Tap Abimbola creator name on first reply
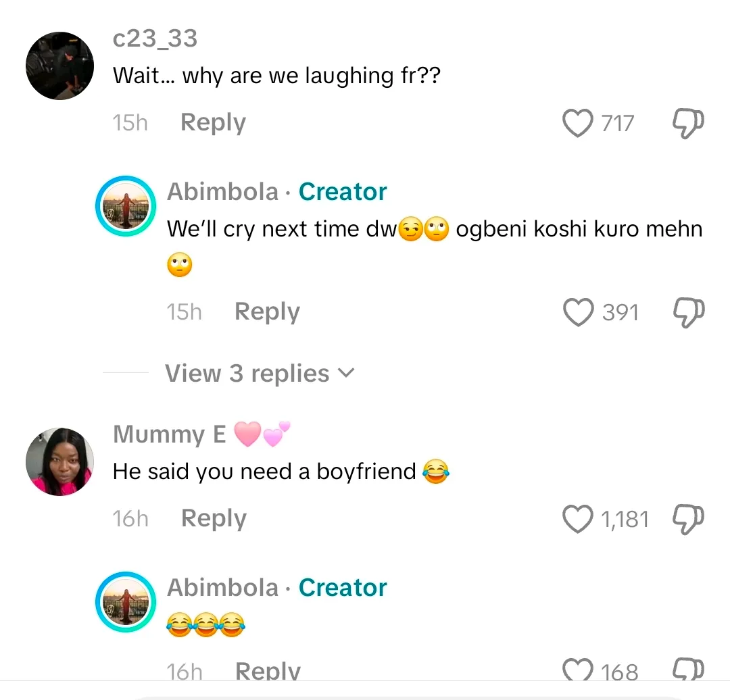The width and height of the screenshot is (730, 700). click(x=222, y=192)
